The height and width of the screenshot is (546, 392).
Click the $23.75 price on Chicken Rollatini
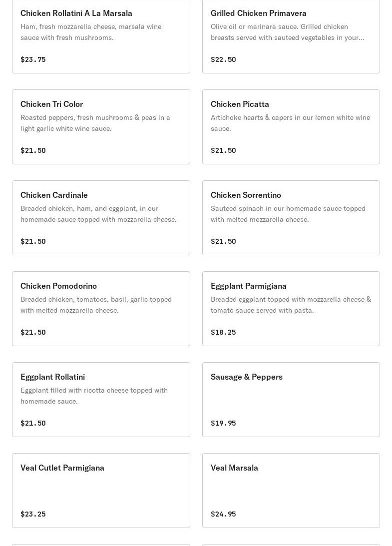[33, 59]
